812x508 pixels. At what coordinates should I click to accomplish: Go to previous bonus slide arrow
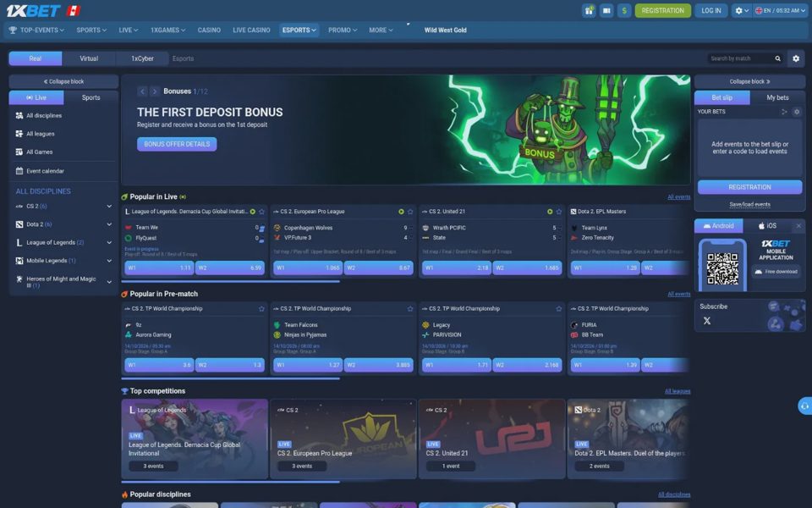(142, 91)
